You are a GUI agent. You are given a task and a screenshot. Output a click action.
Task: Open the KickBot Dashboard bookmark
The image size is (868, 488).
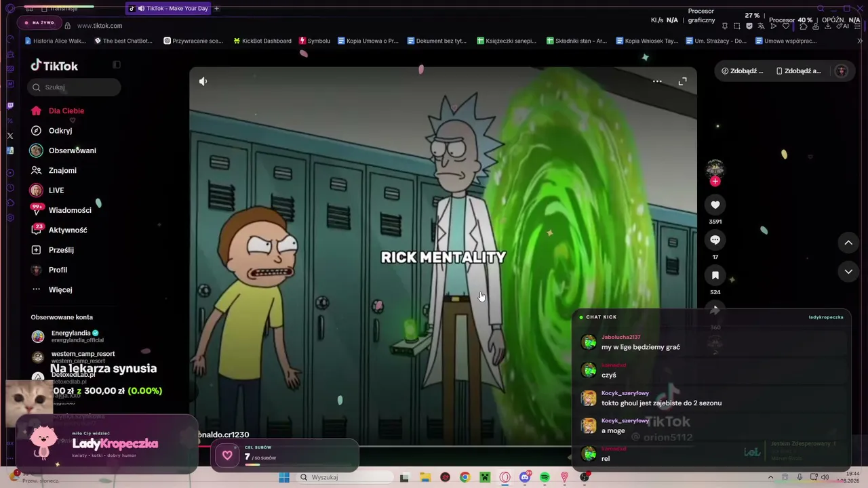pyautogui.click(x=262, y=41)
